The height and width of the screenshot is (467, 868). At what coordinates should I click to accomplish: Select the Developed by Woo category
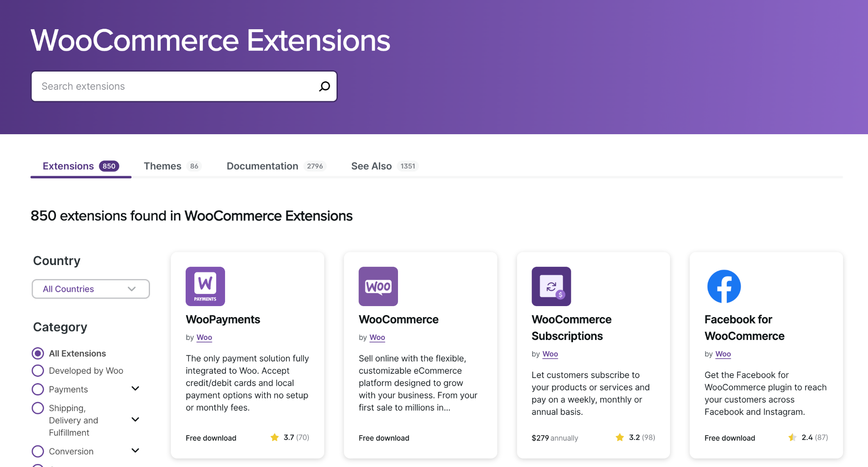click(38, 370)
